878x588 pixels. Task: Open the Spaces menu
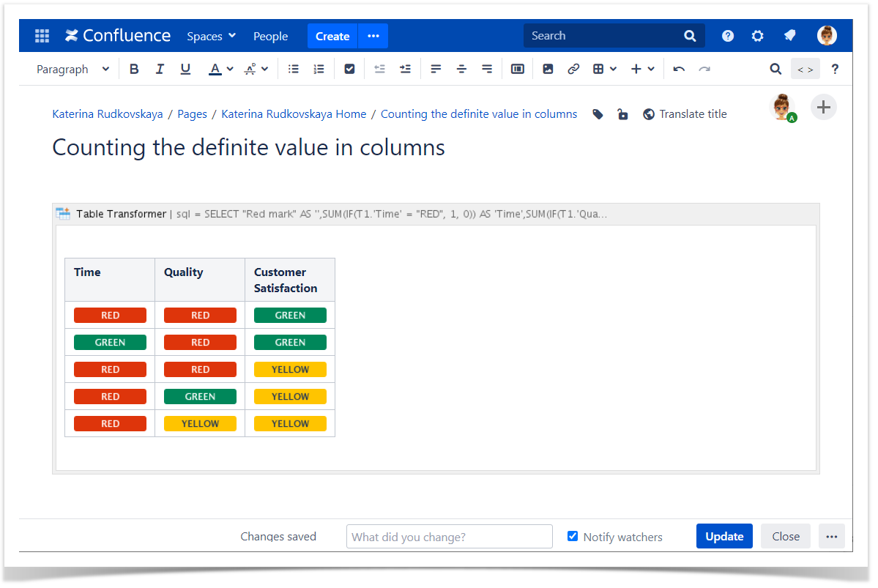point(211,36)
